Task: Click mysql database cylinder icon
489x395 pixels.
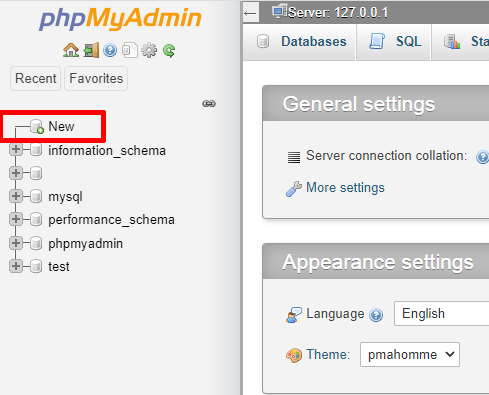Action: click(x=36, y=196)
